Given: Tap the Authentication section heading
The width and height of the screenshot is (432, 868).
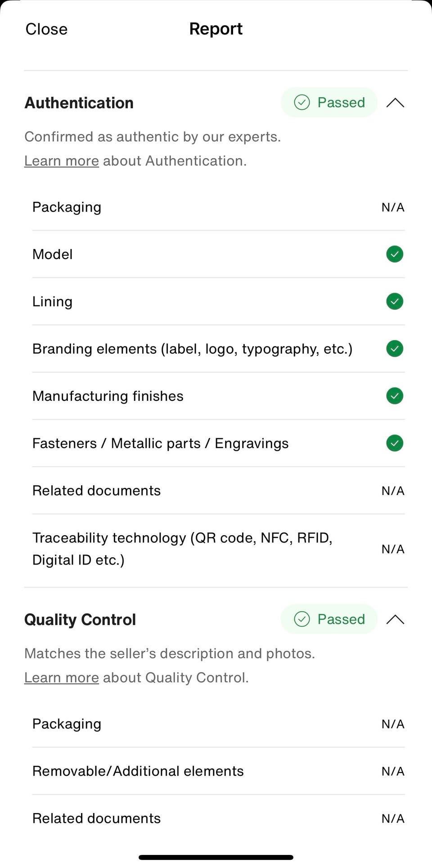Looking at the screenshot, I should click(x=79, y=103).
